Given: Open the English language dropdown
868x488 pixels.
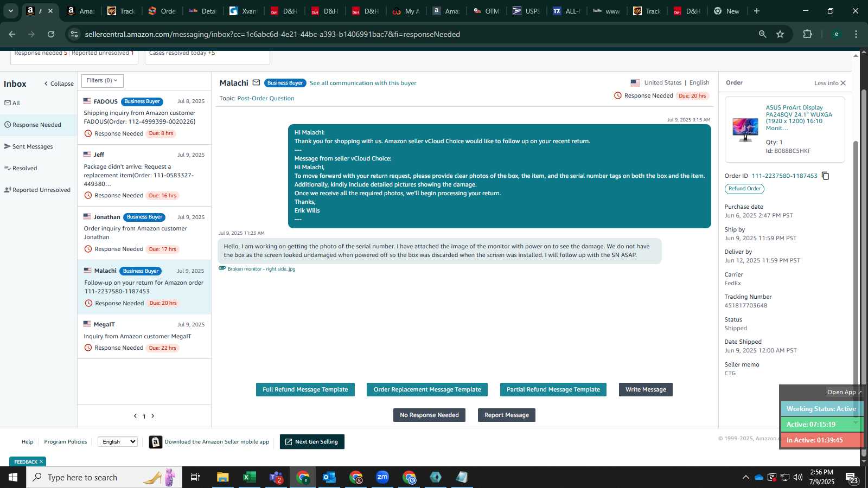Looking at the screenshot, I should tap(118, 442).
